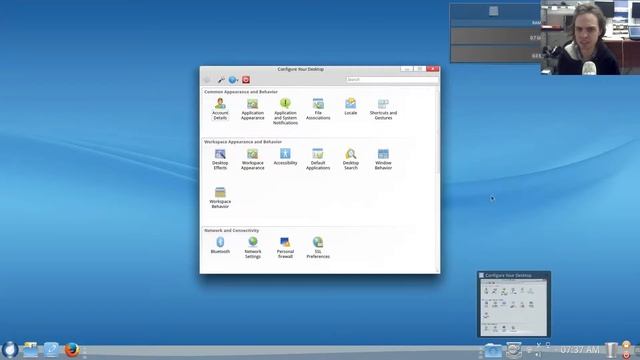Focus the Search field in settings window
Image resolution: width=640 pixels, height=360 pixels.
pos(391,80)
